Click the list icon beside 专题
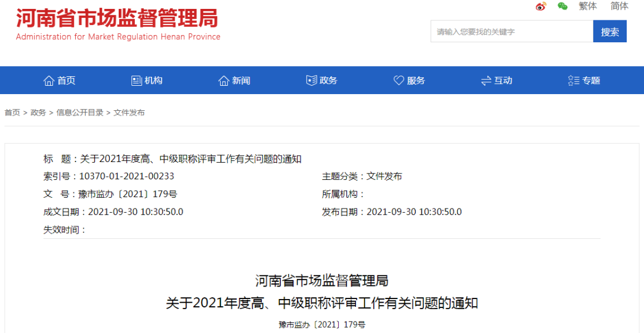 (574, 80)
